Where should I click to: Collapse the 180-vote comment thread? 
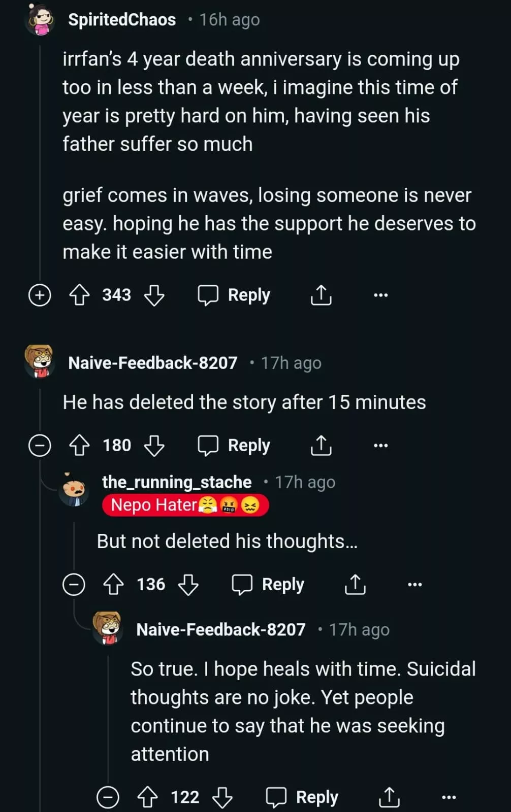pos(40,446)
